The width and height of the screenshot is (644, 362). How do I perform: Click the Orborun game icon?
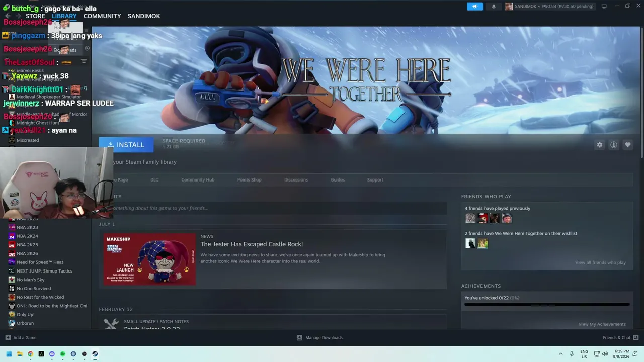tap(12, 323)
